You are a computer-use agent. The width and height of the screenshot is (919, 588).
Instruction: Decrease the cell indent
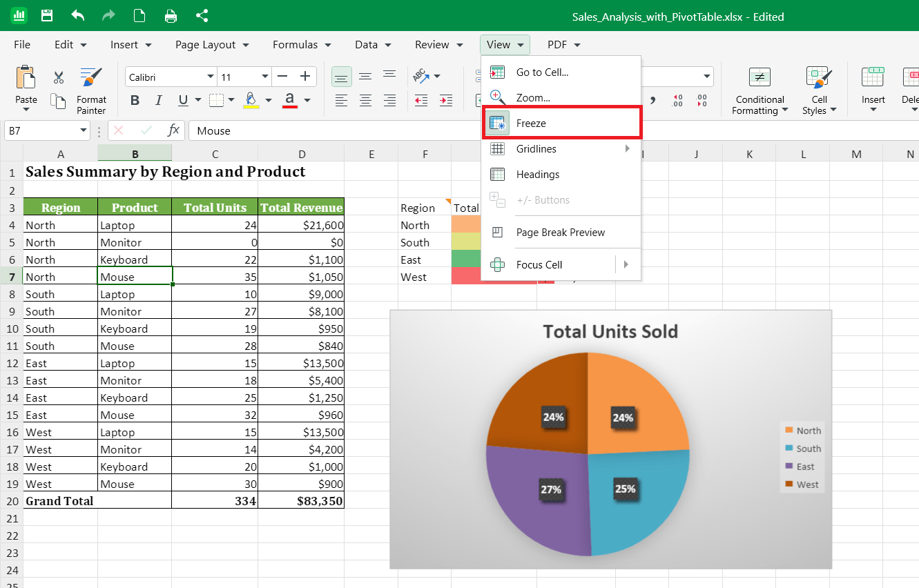[x=421, y=101]
